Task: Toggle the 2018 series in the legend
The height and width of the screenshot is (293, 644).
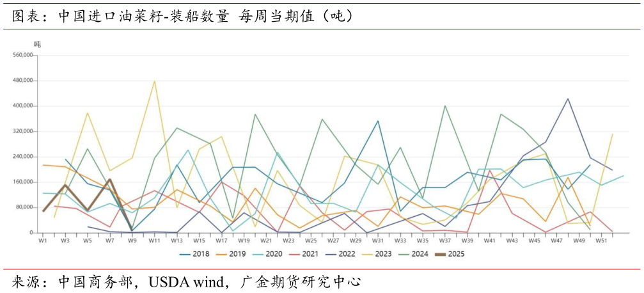Action: pyautogui.click(x=195, y=254)
